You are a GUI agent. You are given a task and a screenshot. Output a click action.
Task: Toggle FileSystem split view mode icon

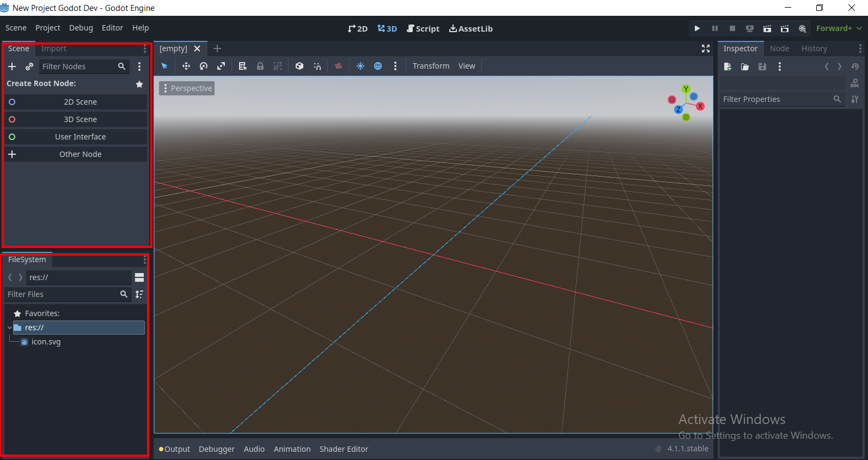[139, 277]
